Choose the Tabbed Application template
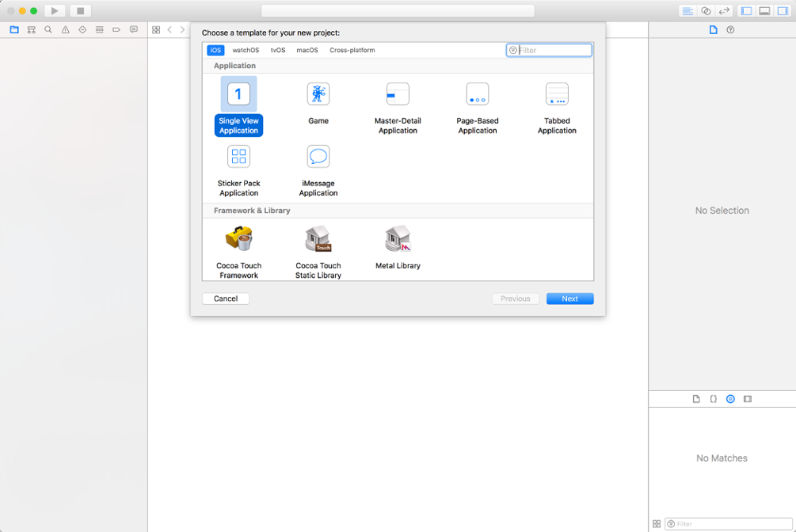 pyautogui.click(x=557, y=106)
